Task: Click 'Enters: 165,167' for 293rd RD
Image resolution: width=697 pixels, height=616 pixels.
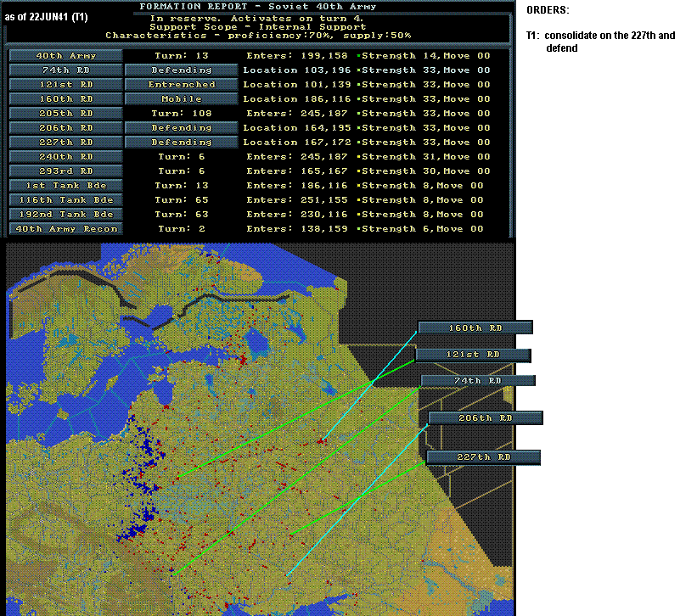Action: (x=297, y=171)
